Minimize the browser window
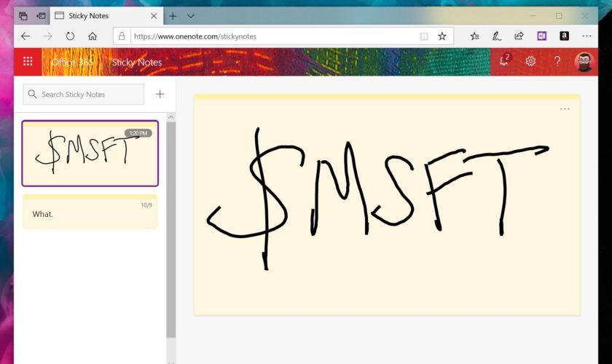Image resolution: width=612 pixels, height=364 pixels. tap(533, 16)
